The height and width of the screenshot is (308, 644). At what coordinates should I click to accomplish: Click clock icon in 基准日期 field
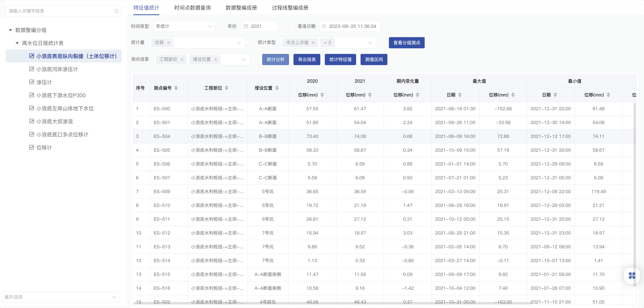point(324,26)
